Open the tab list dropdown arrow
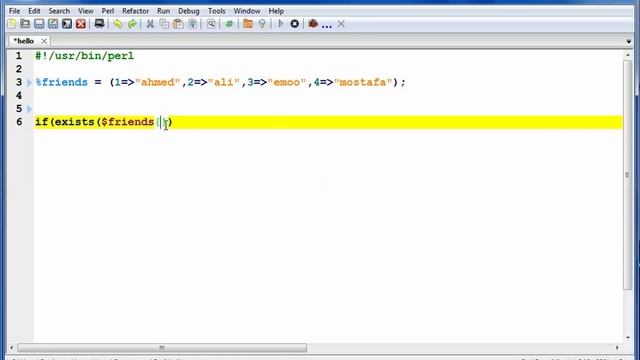 point(629,42)
